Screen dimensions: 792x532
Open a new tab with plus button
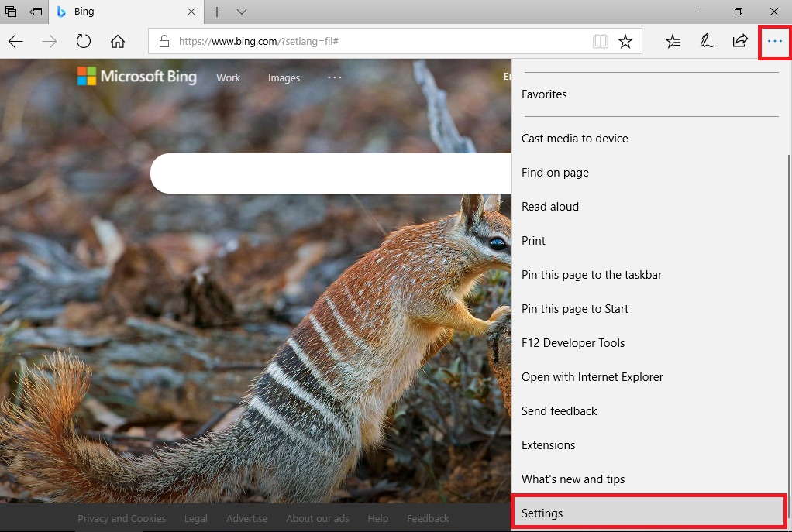(217, 12)
